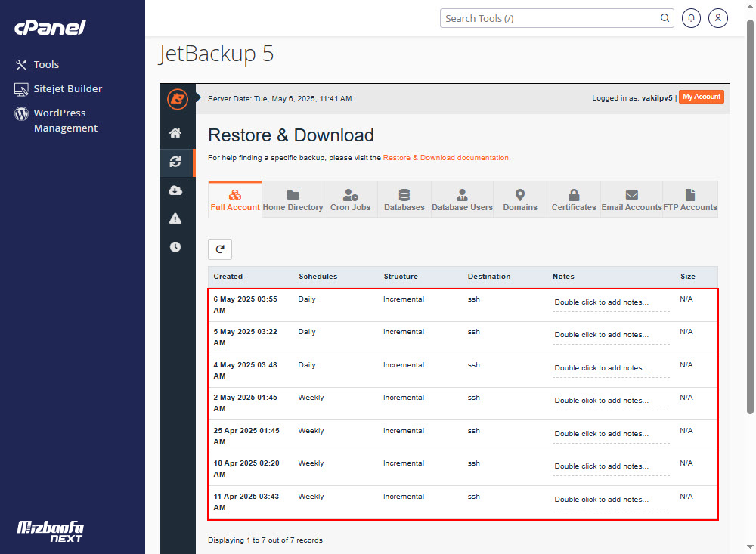
Task: Click Incremental in 4 May row
Action: (404, 365)
